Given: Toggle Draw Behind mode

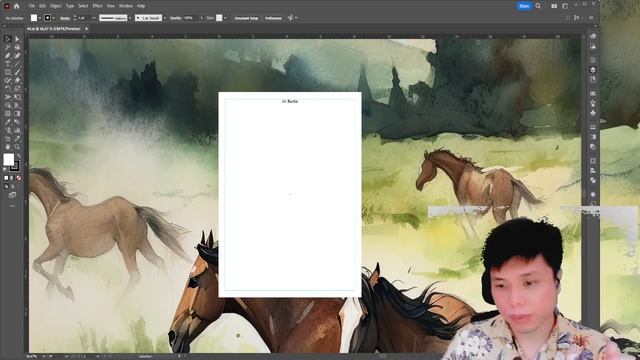Looking at the screenshot, I should click(x=12, y=186).
